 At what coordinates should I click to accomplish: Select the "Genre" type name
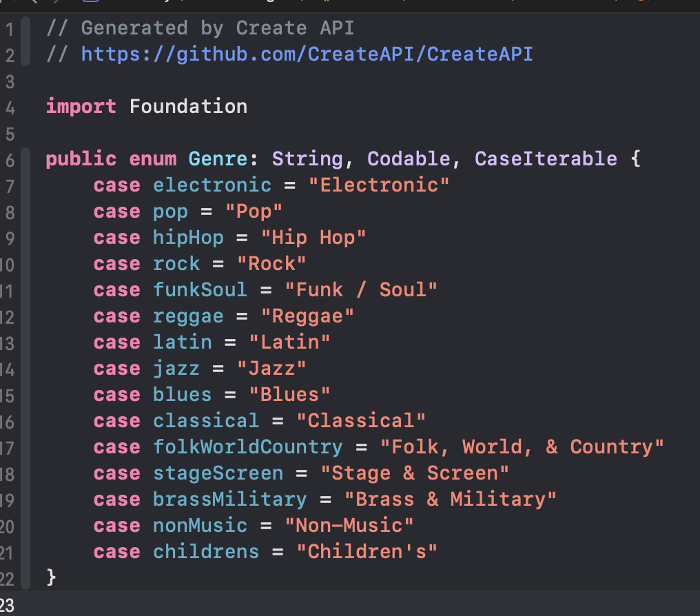(218, 159)
